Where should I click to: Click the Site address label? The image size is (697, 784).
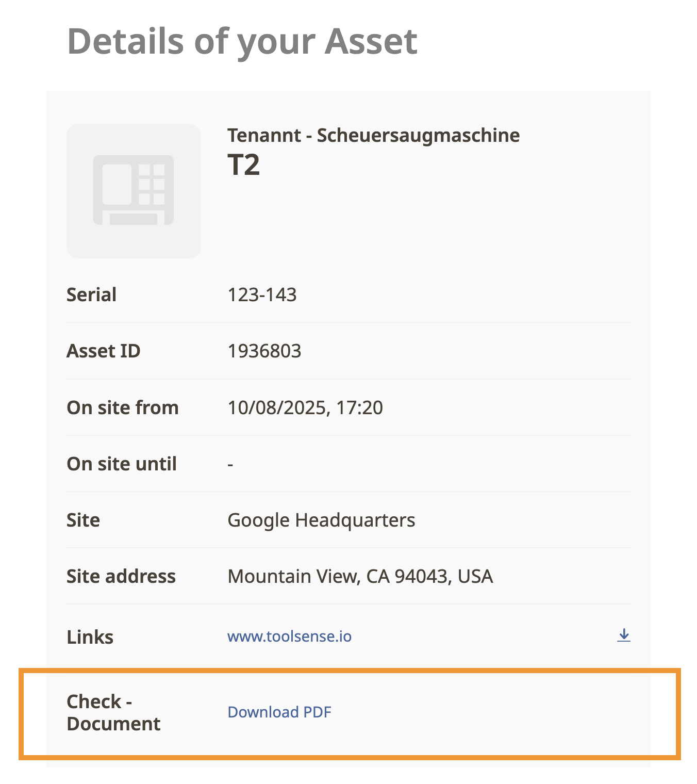[x=121, y=576]
